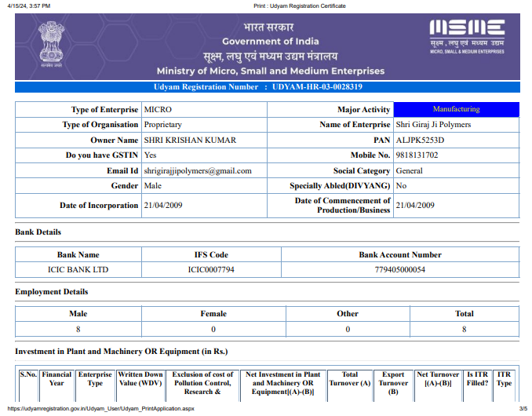Click the Written Down Value (WDV) header
Image resolution: width=532 pixels, height=416 pixels.
pyautogui.click(x=140, y=378)
